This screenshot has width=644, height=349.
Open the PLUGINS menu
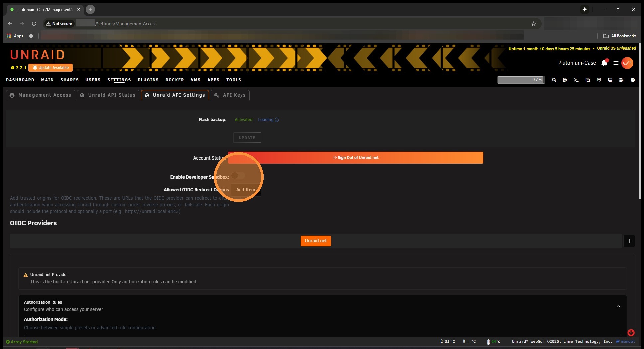[x=148, y=80]
